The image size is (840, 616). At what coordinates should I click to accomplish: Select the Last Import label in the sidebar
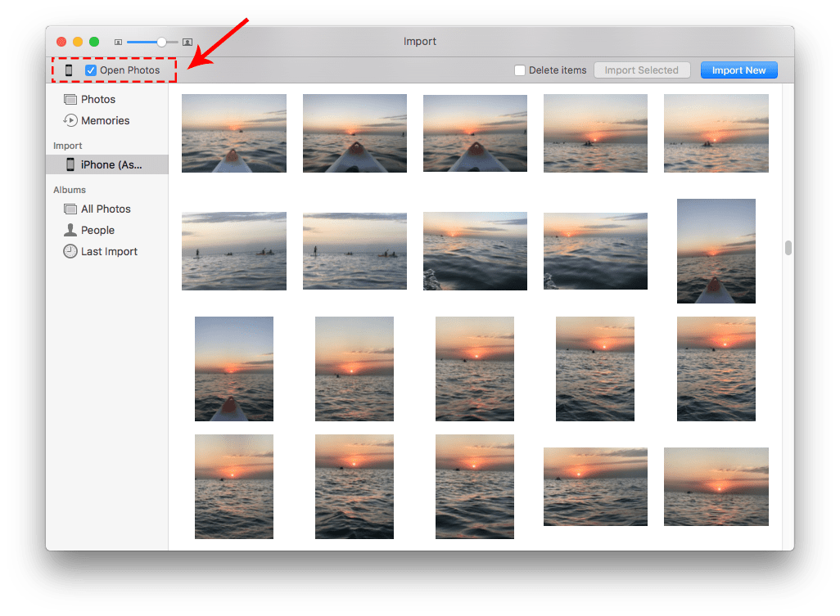click(109, 251)
